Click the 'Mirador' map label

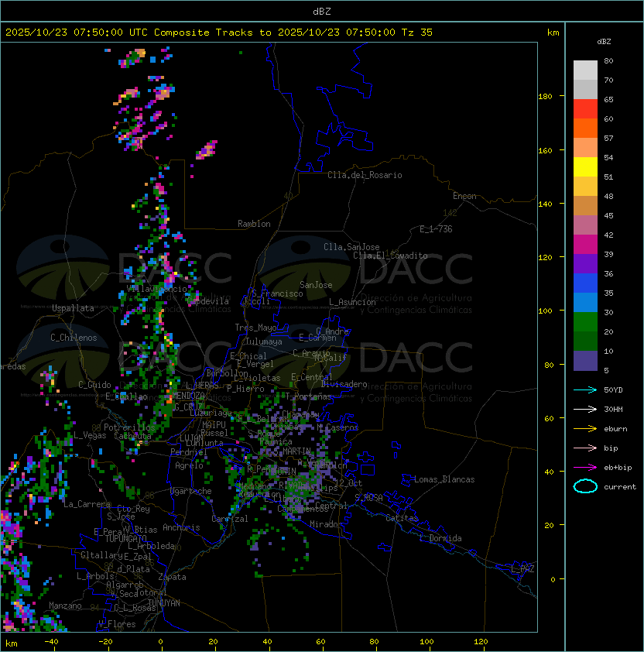[326, 524]
